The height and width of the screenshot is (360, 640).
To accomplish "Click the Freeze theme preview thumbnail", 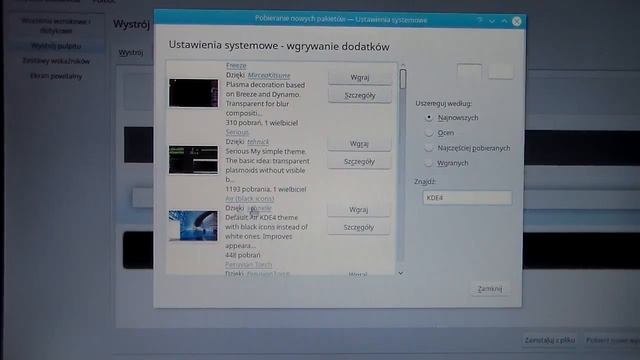I will click(193, 93).
